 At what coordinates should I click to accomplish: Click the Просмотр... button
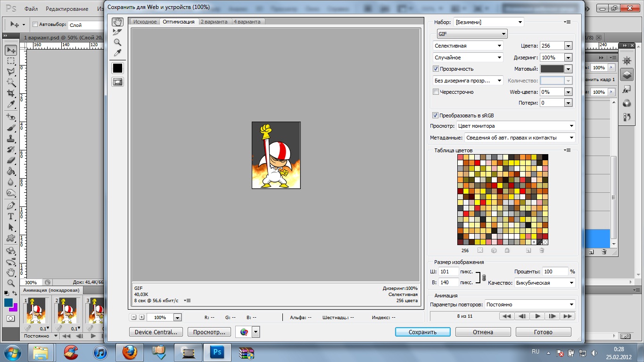point(209,332)
